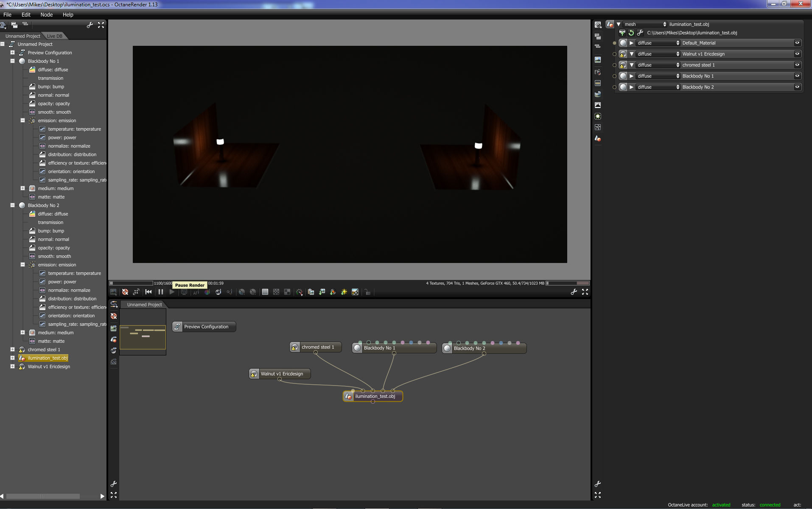Toggle the eye icon on Blackbody No 1
This screenshot has height=509, width=812.
coord(797,76)
